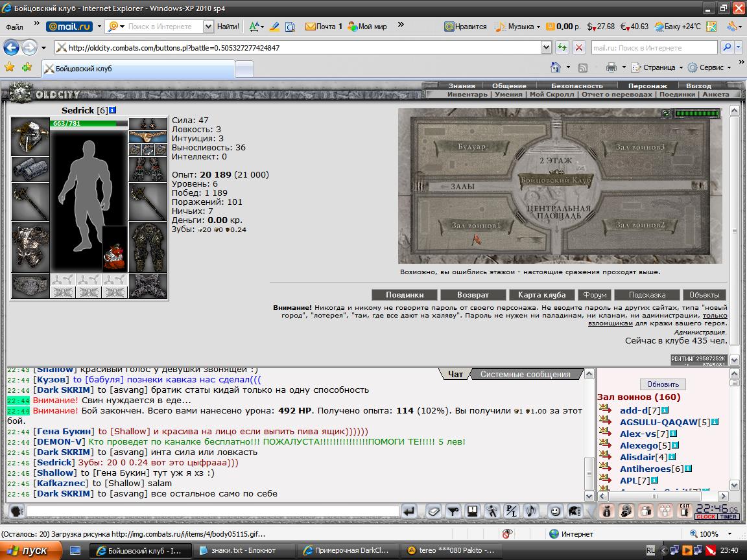The width and height of the screenshot is (747, 560).
Task: Click the IE Home icon
Action: 556,67
